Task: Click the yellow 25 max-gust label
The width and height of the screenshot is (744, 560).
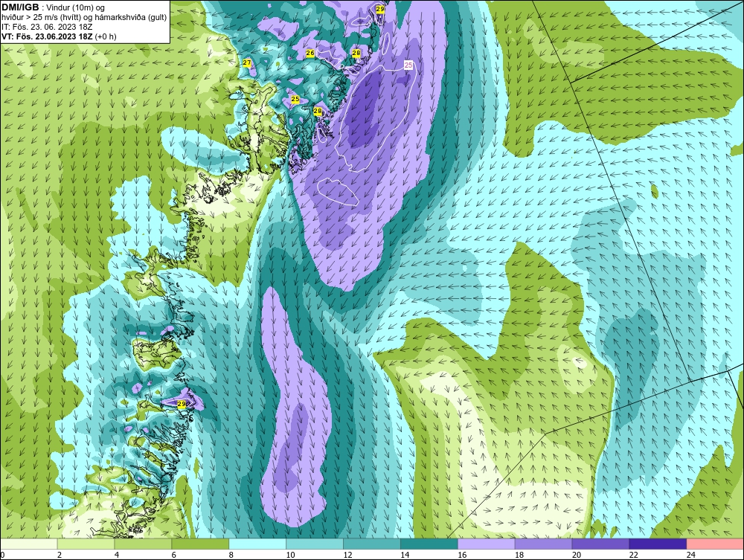Action: [x=295, y=99]
